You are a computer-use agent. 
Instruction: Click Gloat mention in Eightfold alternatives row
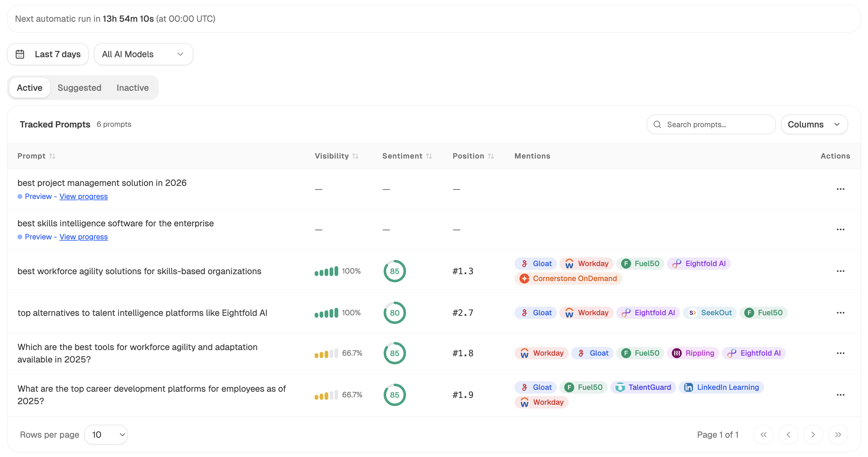535,313
